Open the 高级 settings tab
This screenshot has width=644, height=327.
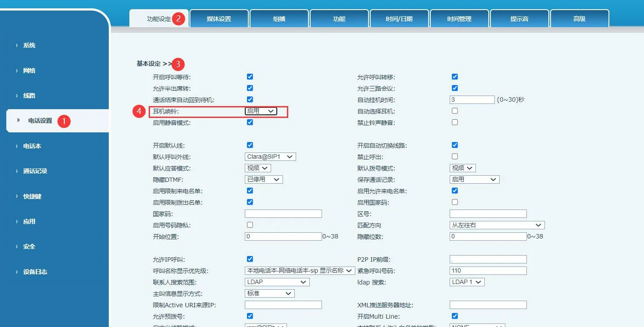pos(579,18)
